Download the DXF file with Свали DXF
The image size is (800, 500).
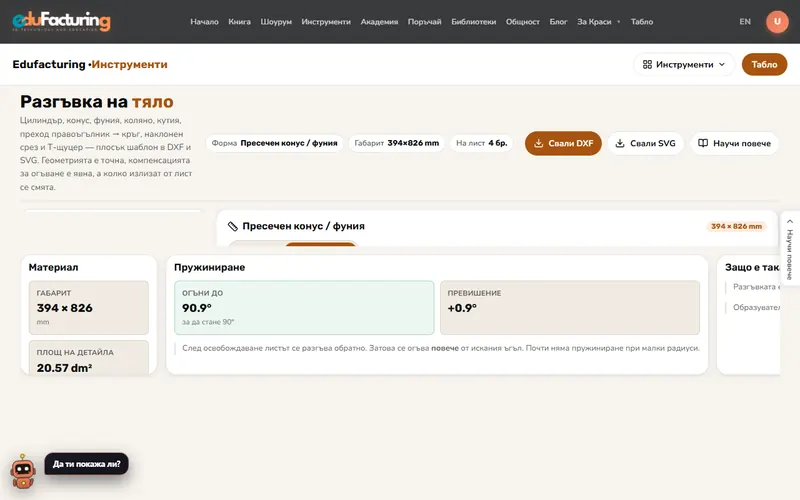pos(563,143)
